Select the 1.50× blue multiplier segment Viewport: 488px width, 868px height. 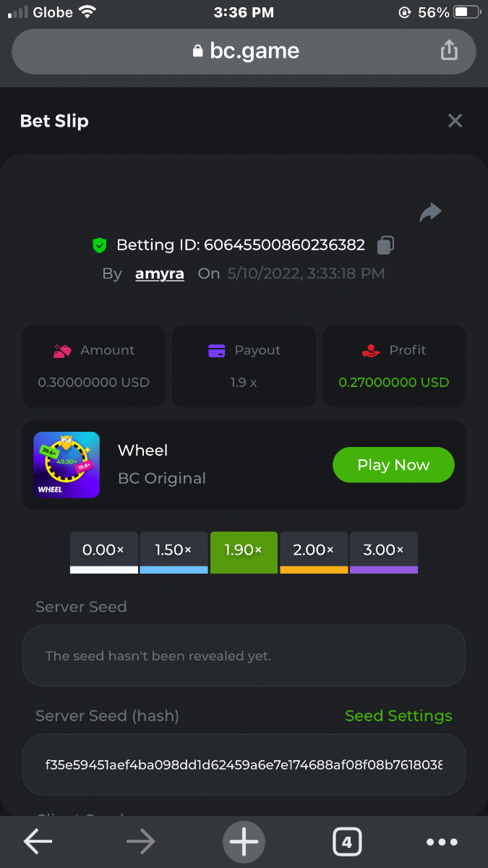coord(174,552)
